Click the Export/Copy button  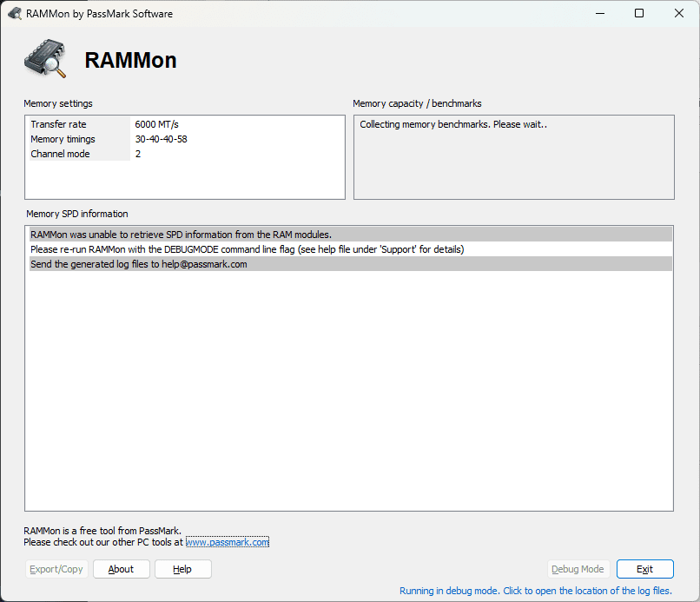(56, 569)
